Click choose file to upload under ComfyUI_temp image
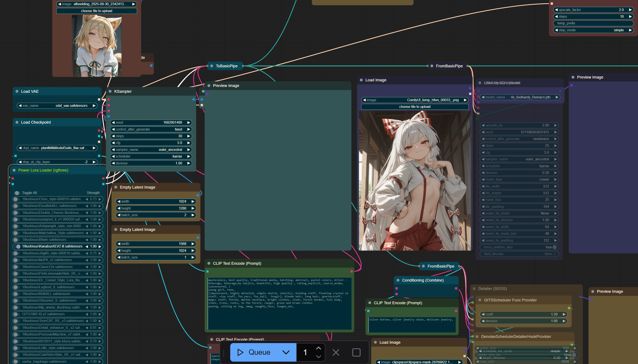The height and width of the screenshot is (364, 638). point(415,107)
